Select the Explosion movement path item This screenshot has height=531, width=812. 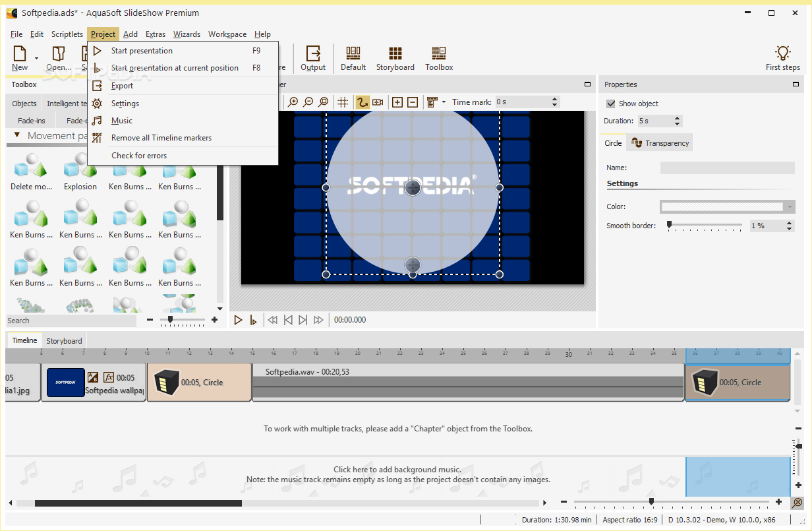(x=80, y=172)
